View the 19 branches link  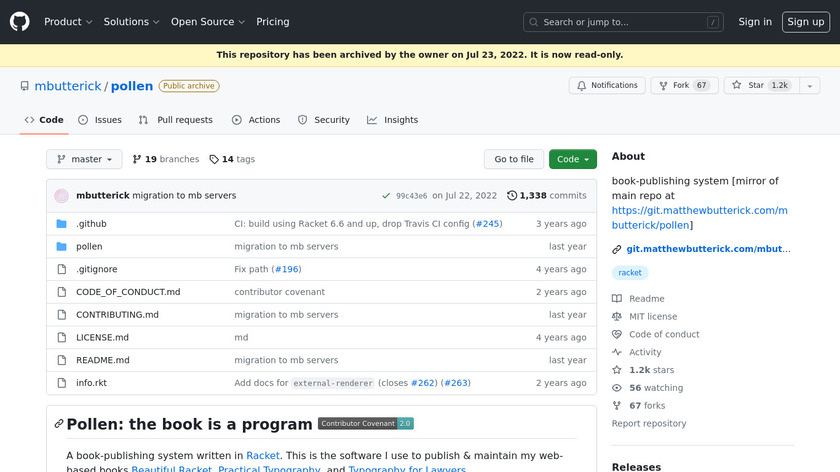[x=166, y=159]
